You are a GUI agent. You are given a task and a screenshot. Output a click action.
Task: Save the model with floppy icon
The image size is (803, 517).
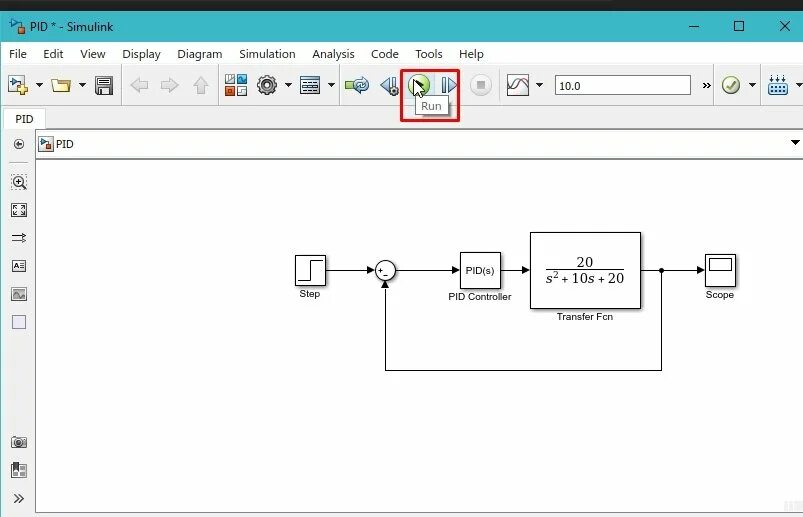coord(104,85)
